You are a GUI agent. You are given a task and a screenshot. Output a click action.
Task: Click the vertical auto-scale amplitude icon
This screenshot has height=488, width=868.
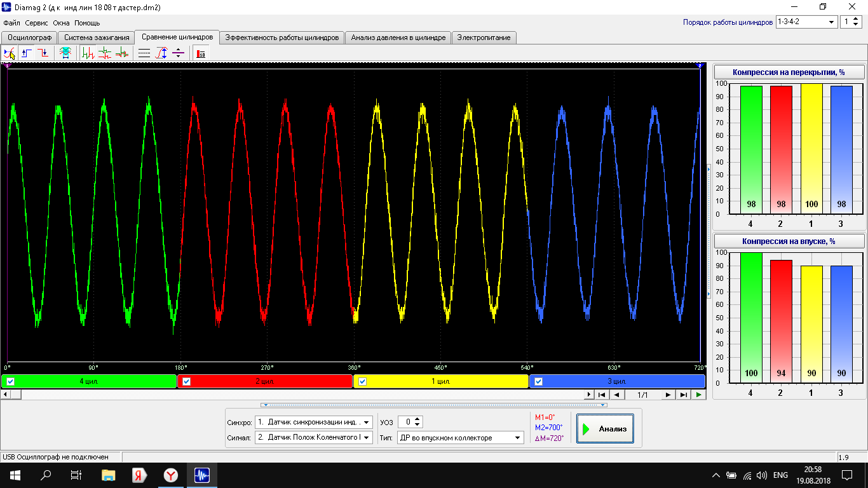coord(161,53)
